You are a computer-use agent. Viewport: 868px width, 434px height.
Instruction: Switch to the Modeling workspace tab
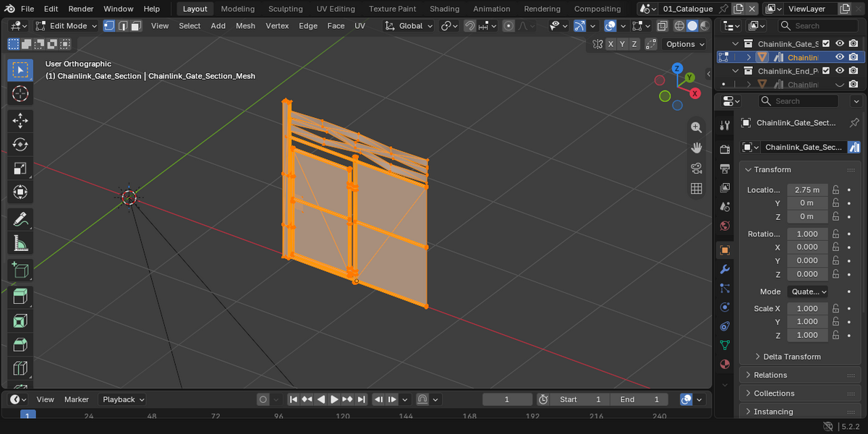(238, 9)
